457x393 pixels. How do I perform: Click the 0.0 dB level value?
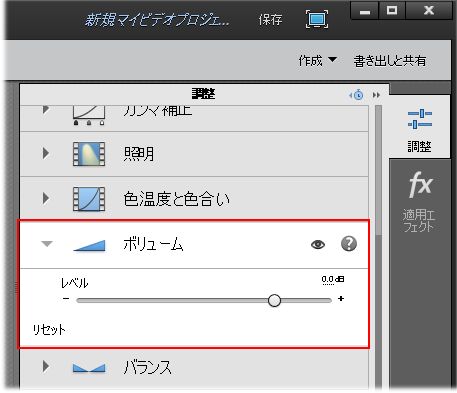[x=333, y=279]
